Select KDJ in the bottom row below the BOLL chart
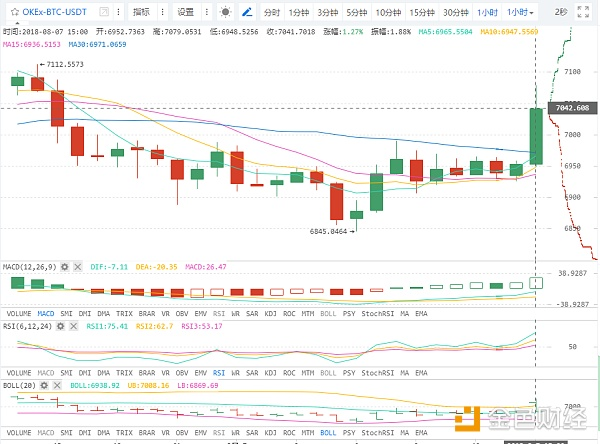 click(x=270, y=433)
